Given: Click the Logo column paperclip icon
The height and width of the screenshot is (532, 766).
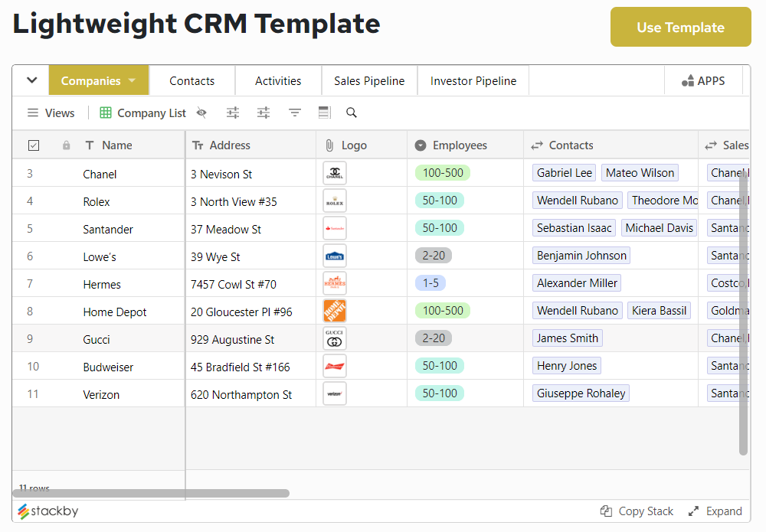Looking at the screenshot, I should tap(329, 145).
